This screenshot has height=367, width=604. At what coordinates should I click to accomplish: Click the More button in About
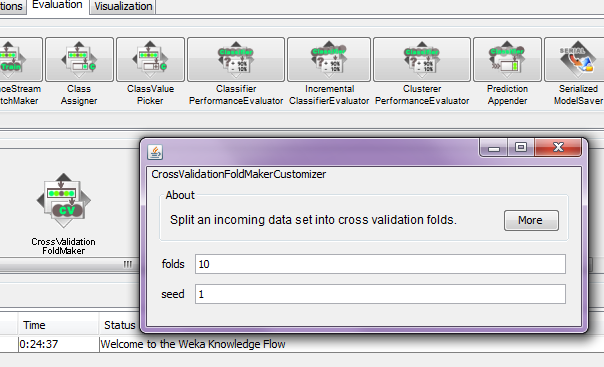(531, 220)
